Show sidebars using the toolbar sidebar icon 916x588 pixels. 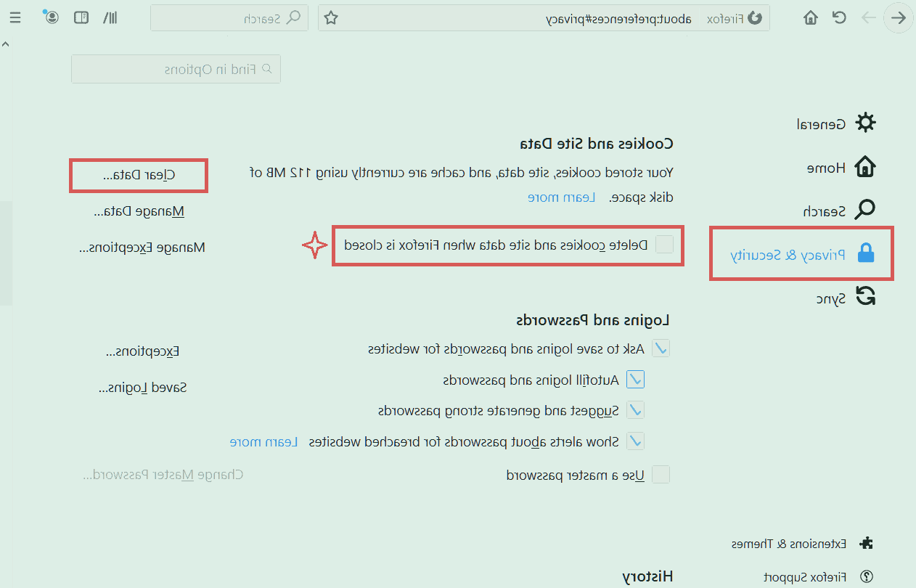pyautogui.click(x=81, y=18)
